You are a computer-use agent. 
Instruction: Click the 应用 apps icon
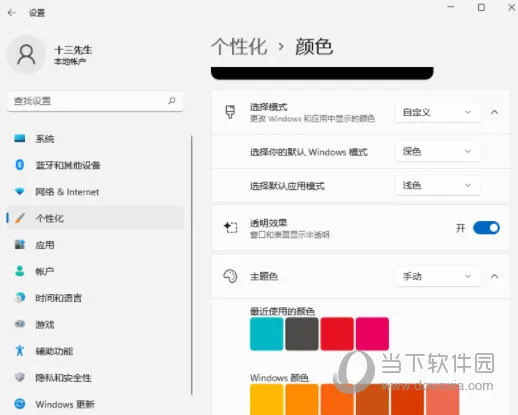click(20, 244)
